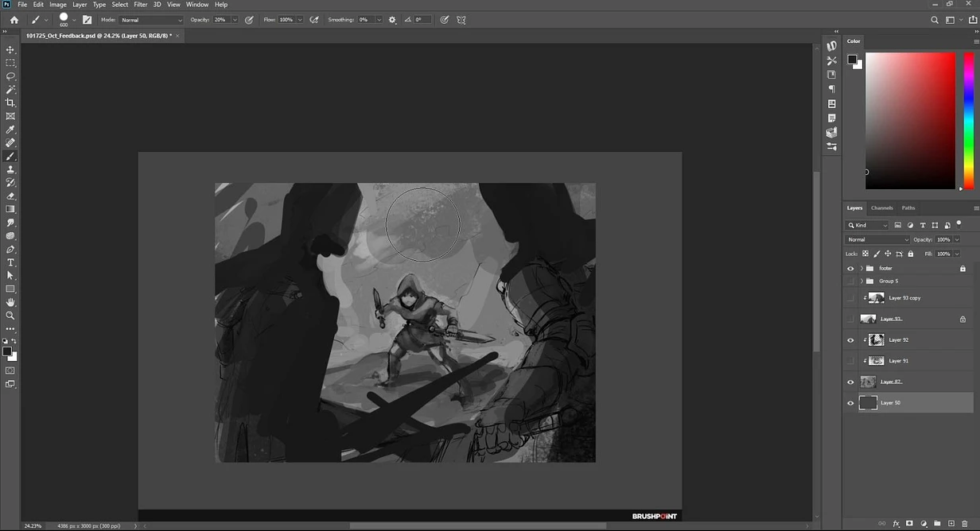This screenshot has width=980, height=531.
Task: Pick the Crop tool in the toolbar
Action: click(10, 103)
